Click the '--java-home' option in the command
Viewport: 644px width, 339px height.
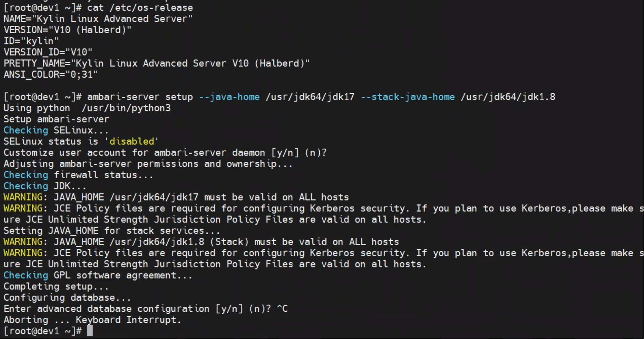(x=229, y=97)
